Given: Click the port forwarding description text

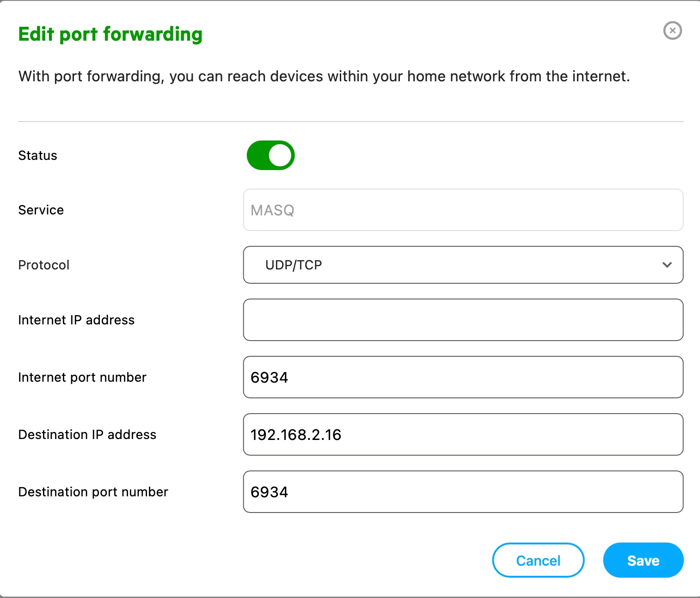Looking at the screenshot, I should 324,76.
